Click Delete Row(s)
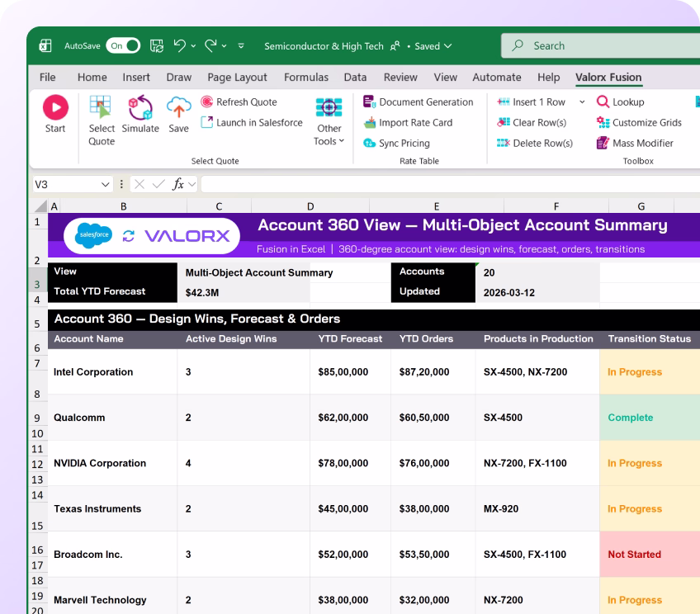Screen dimensions: 700x614 pyautogui.click(x=535, y=143)
